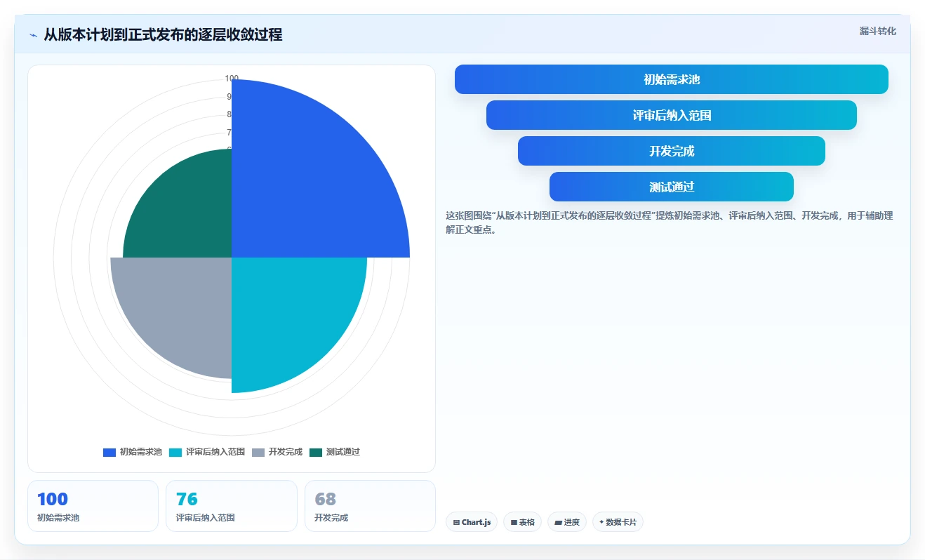Click the 数据卡片 tag chip

click(x=618, y=522)
